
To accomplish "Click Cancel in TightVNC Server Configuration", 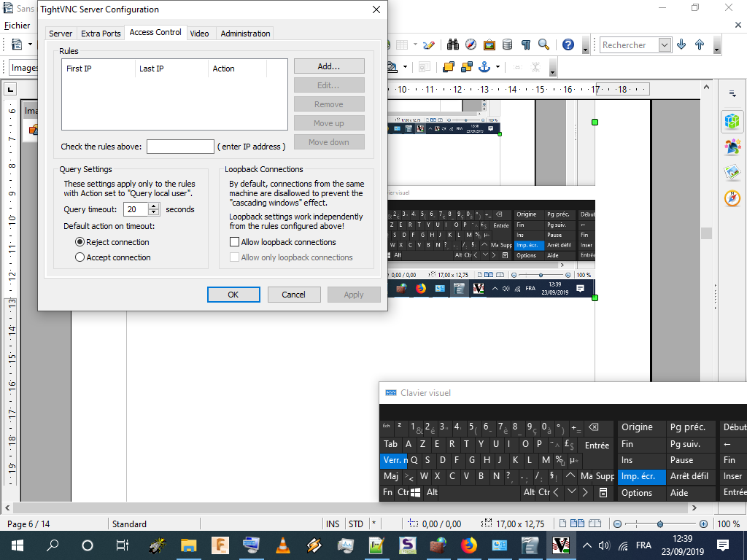I will 293,295.
